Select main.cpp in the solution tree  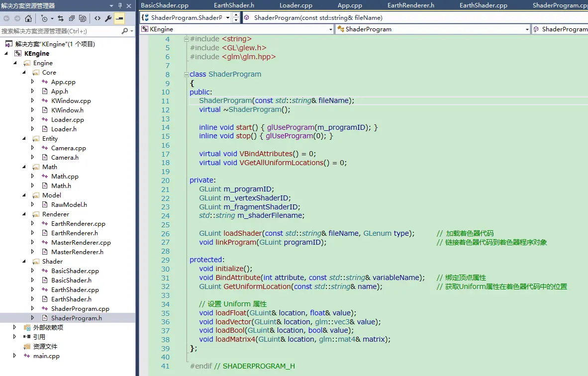point(46,356)
